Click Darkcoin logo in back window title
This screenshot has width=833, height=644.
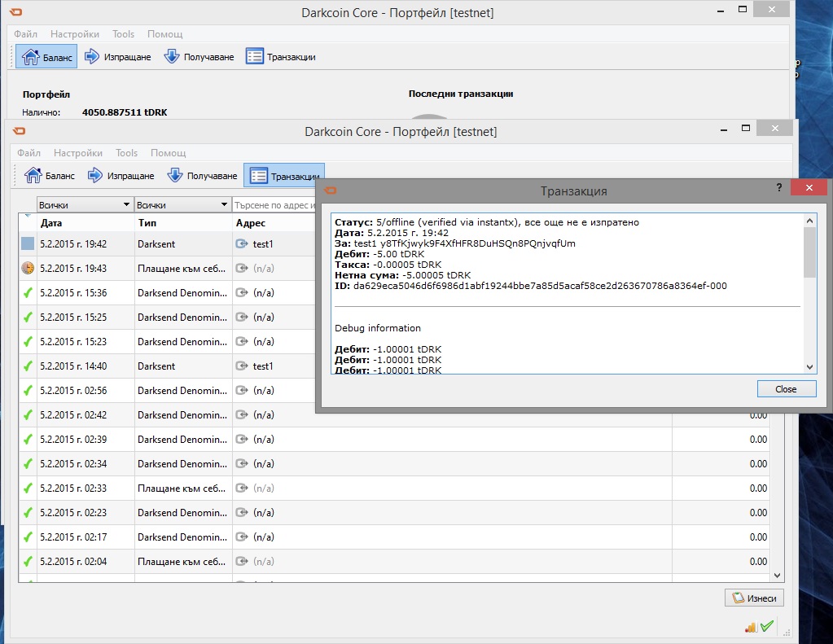15,11
